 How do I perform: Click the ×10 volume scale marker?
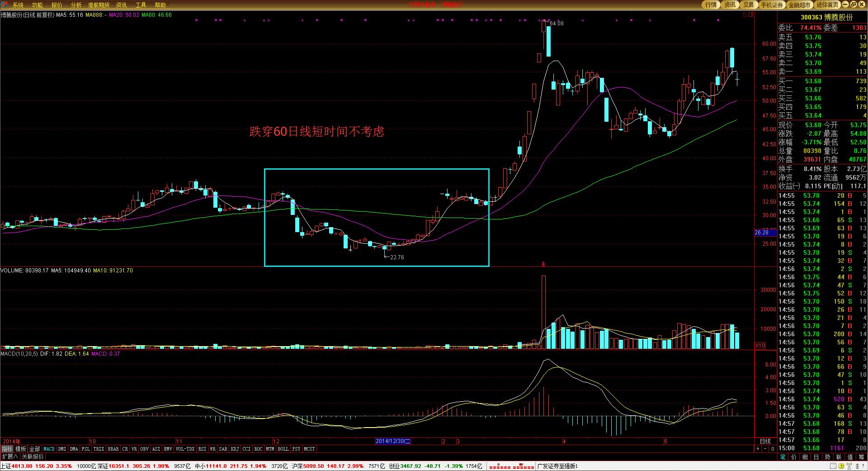760,346
